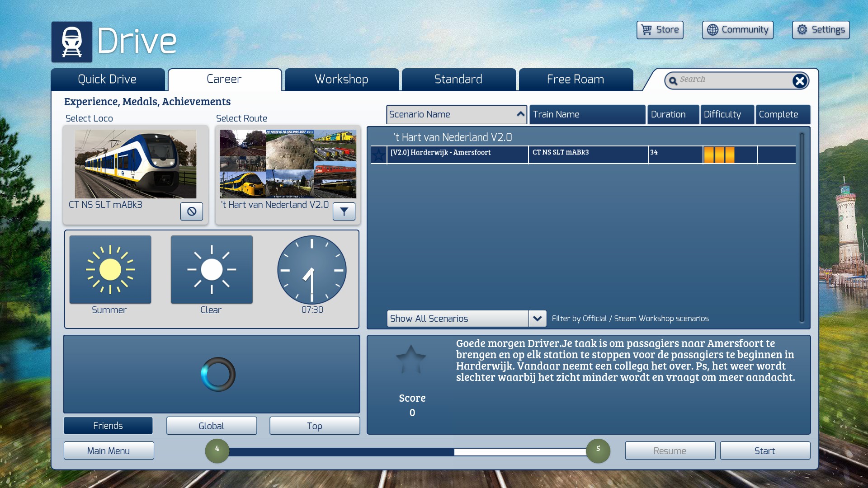This screenshot has height=488, width=868.
Task: Toggle Global leaderboard view
Action: (212, 426)
